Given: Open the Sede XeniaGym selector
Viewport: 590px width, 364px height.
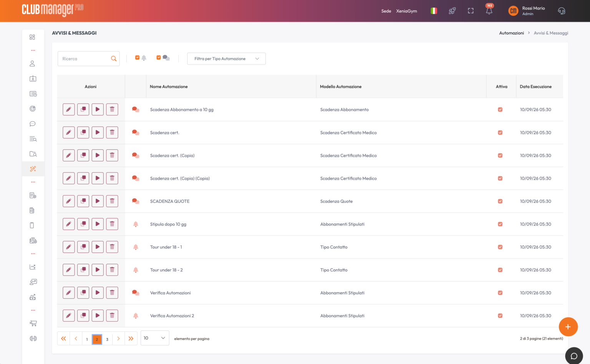Looking at the screenshot, I should (399, 11).
